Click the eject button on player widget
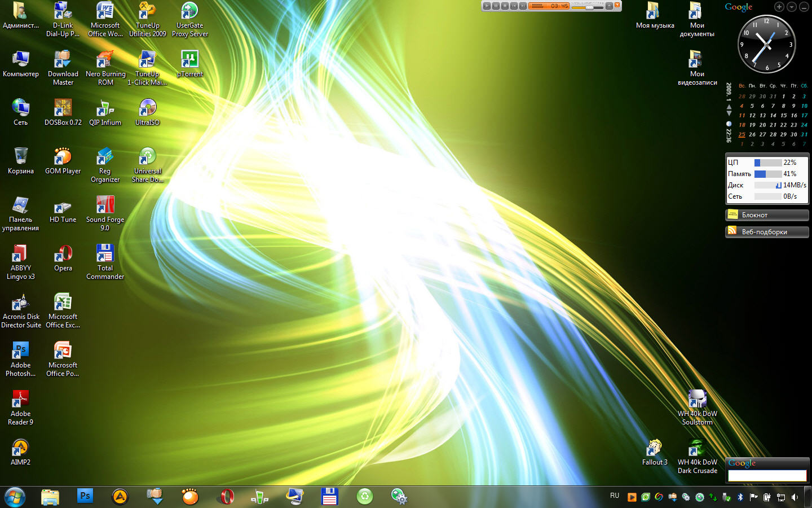 click(x=609, y=6)
